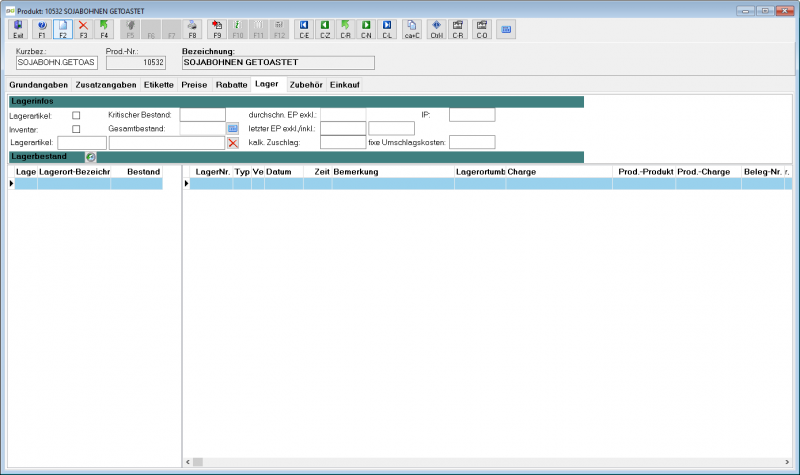Click the Charge column header

[x=559, y=172]
